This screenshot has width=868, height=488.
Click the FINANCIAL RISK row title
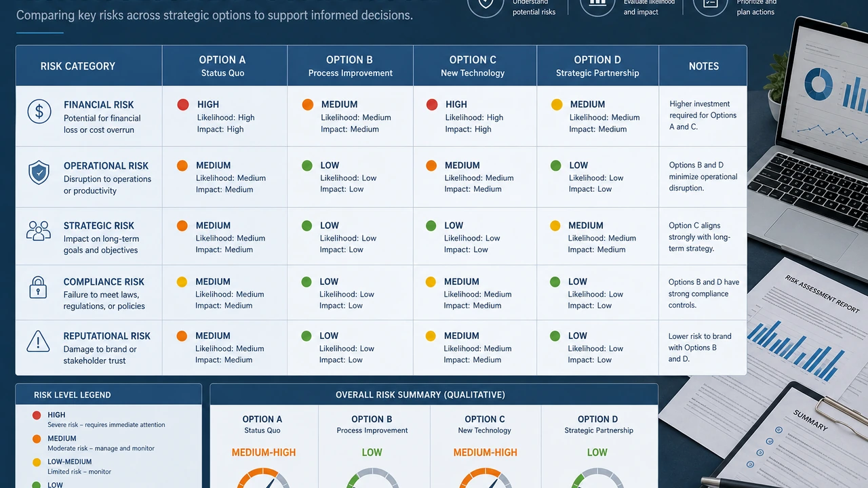tap(99, 105)
